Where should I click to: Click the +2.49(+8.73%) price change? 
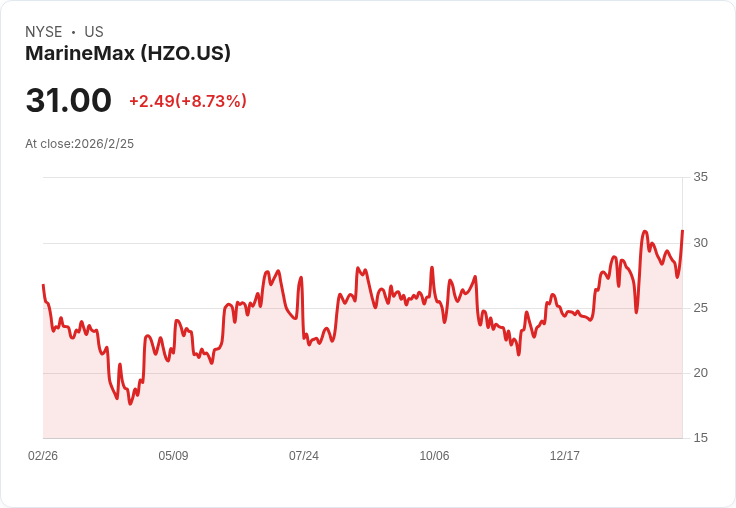click(187, 101)
